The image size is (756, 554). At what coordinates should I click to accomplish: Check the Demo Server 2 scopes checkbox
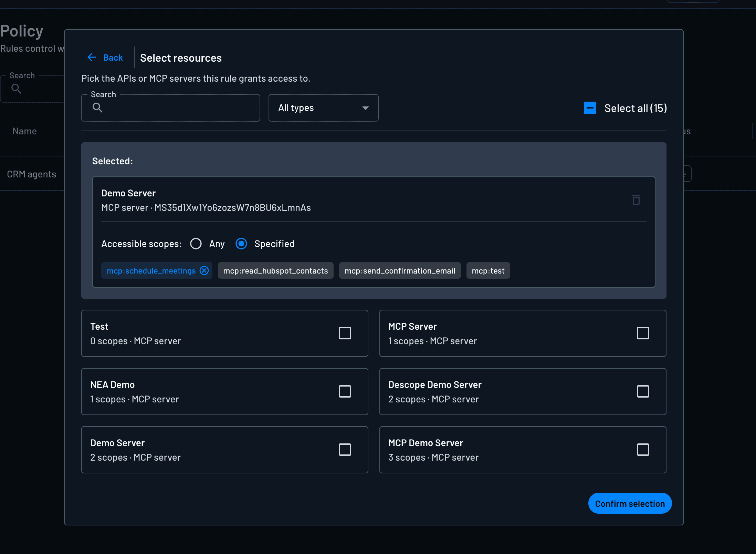[x=345, y=450]
